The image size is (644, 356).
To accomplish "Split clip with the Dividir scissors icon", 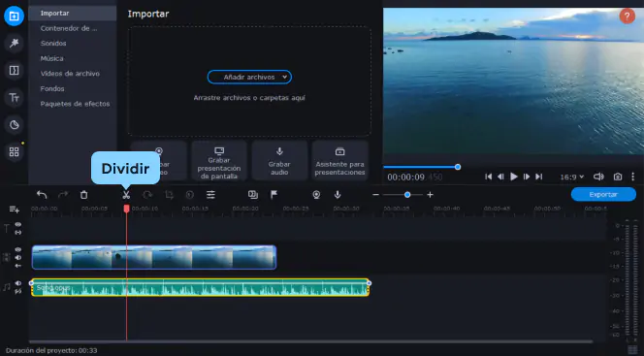I will [x=126, y=195].
